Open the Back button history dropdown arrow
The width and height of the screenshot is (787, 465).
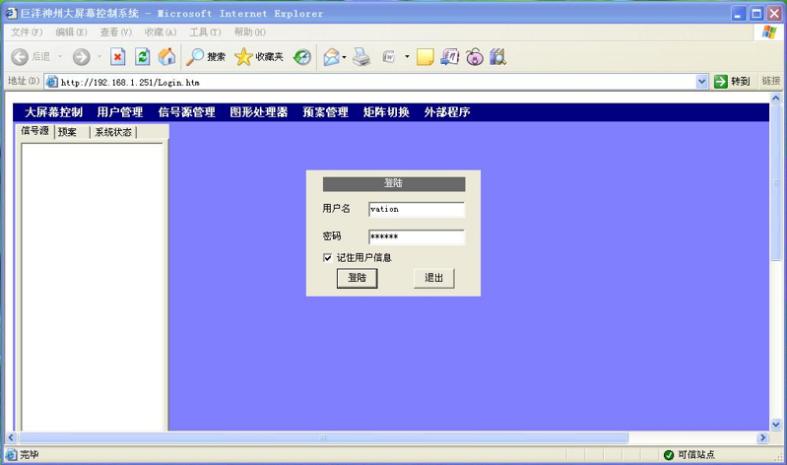click(60, 57)
